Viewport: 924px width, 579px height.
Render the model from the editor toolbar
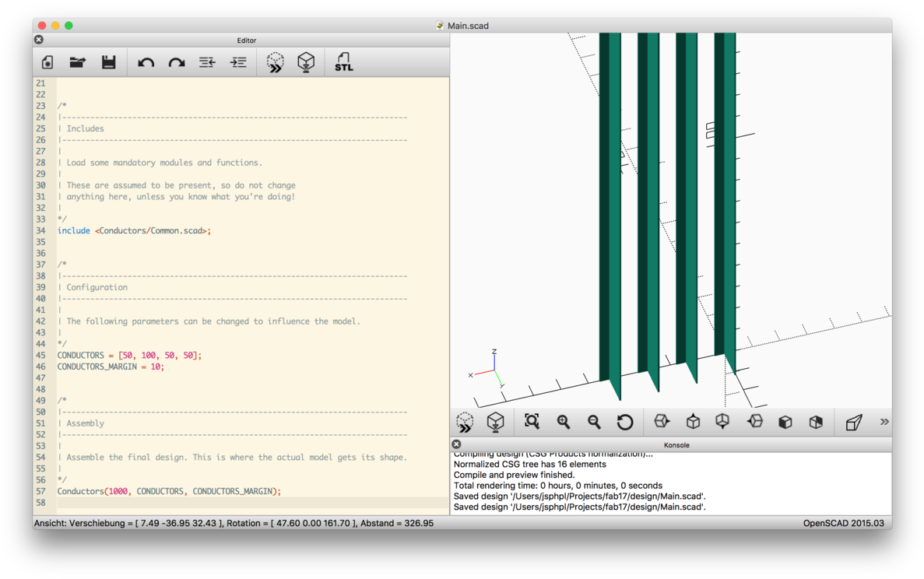click(306, 61)
